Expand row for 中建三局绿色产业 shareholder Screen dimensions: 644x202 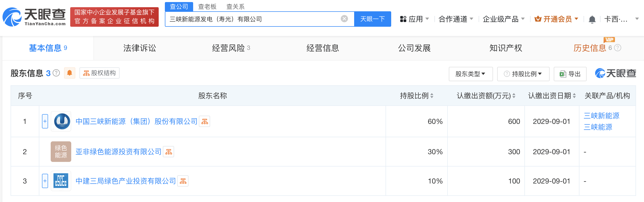point(45,181)
